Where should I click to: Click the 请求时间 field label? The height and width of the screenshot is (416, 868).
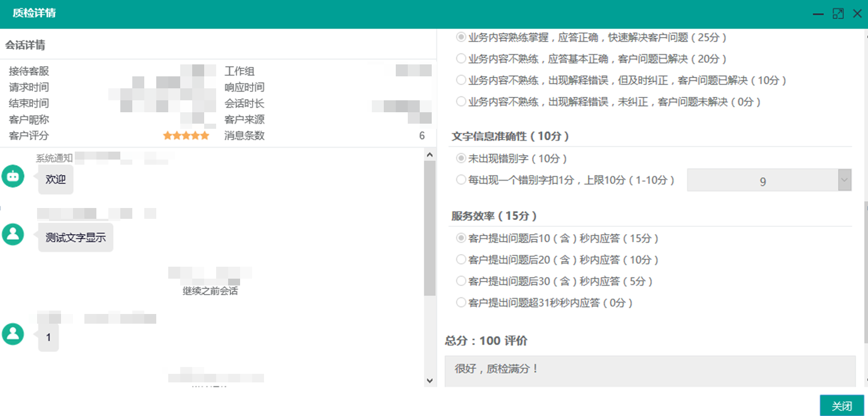pos(29,87)
